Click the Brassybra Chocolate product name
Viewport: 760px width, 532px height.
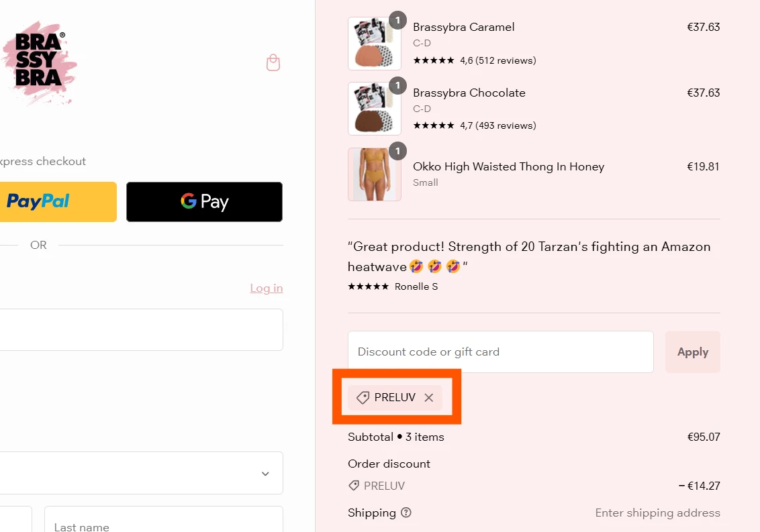click(x=469, y=93)
